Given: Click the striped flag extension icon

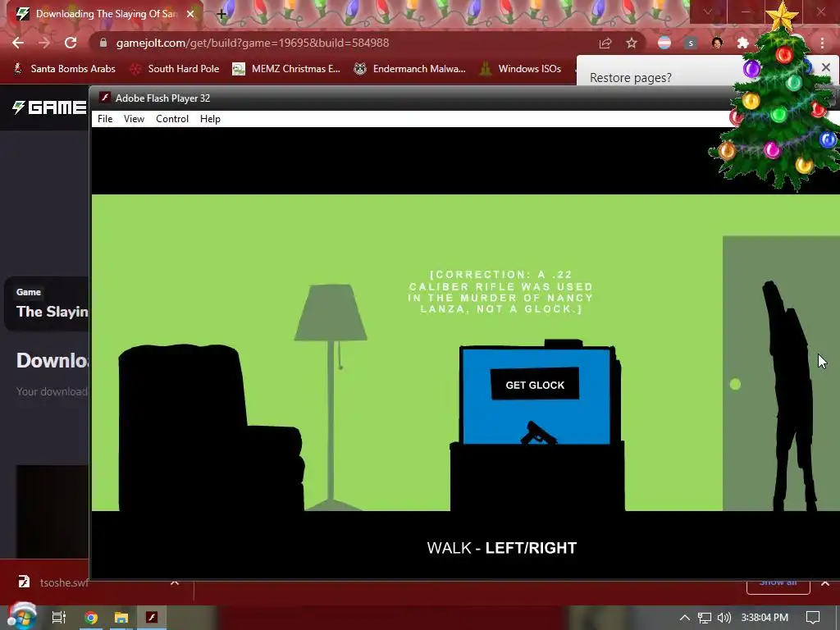Looking at the screenshot, I should pos(664,43).
